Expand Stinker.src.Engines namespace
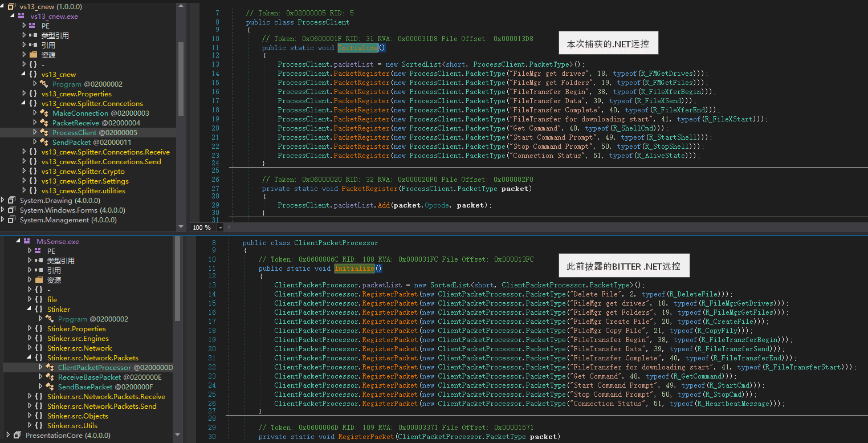 (30, 338)
